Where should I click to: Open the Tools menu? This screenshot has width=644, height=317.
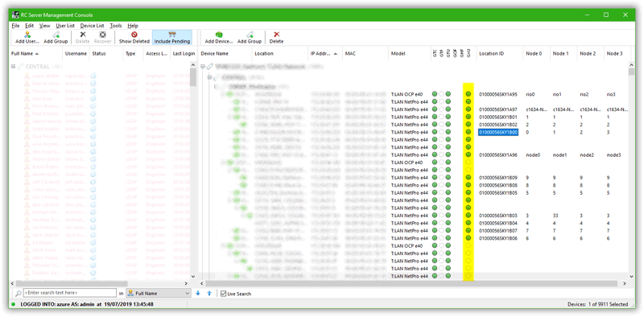pyautogui.click(x=116, y=26)
